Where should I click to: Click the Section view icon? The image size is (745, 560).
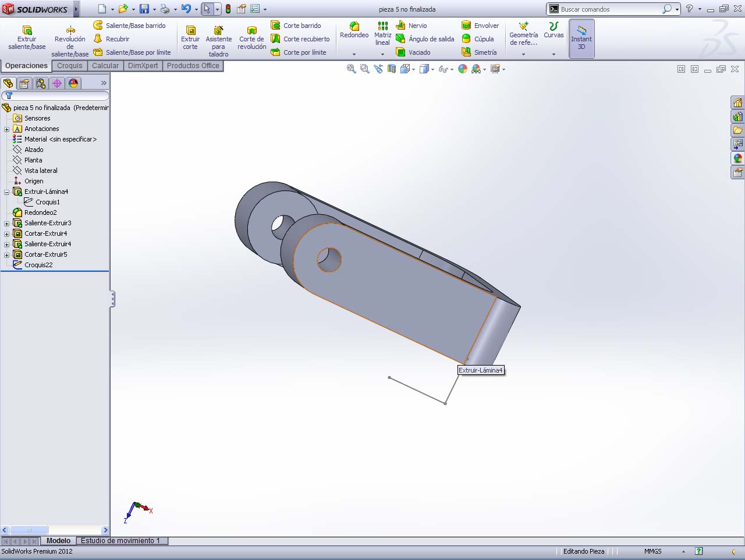392,69
